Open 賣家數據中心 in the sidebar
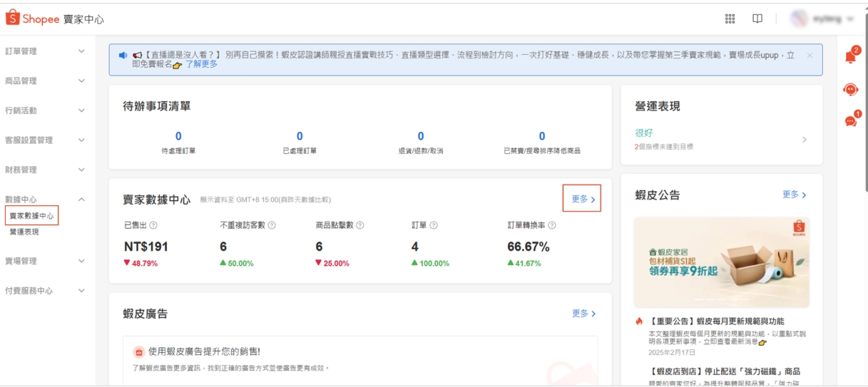This screenshot has height=387, width=868. (31, 215)
